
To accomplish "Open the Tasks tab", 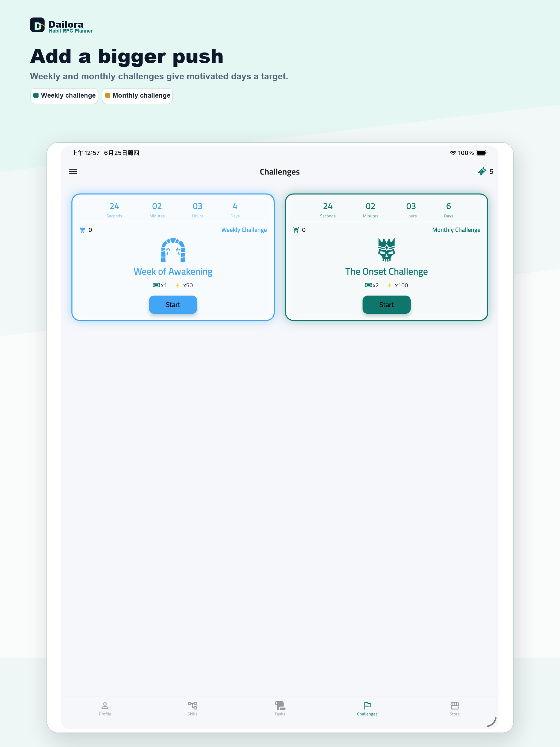I will click(x=280, y=708).
